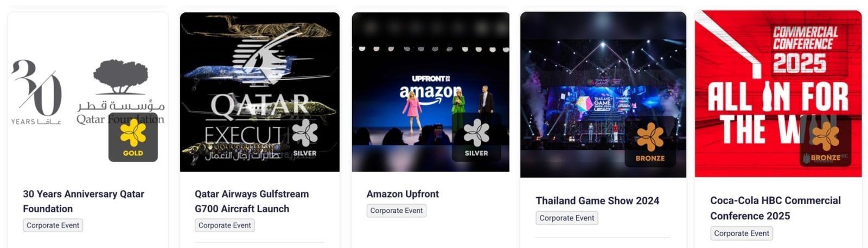868x248 pixels.
Task: Select Corporate Event tag under Amazon Upfront
Action: [x=397, y=211]
